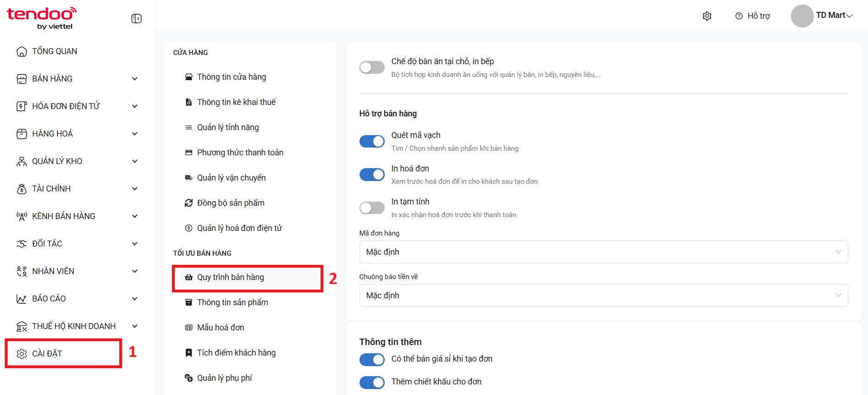This screenshot has height=395, width=868.
Task: Open the Mã đơn hàng dropdown
Action: [603, 252]
